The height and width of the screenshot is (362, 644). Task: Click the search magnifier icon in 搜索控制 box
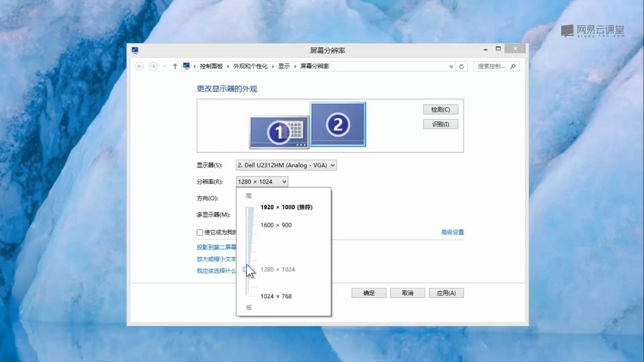(x=513, y=66)
